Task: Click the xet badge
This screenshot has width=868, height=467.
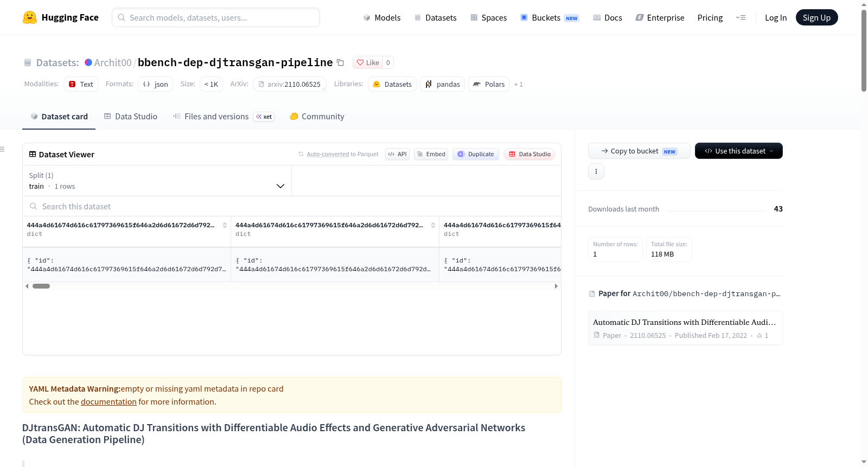Action: (264, 117)
